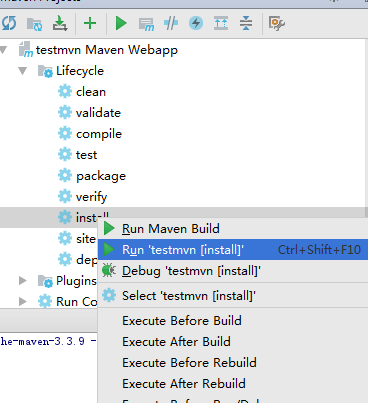Image resolution: width=368 pixels, height=403 pixels.
Task: Click Show Dependencies toolbar icon
Action: (221, 23)
